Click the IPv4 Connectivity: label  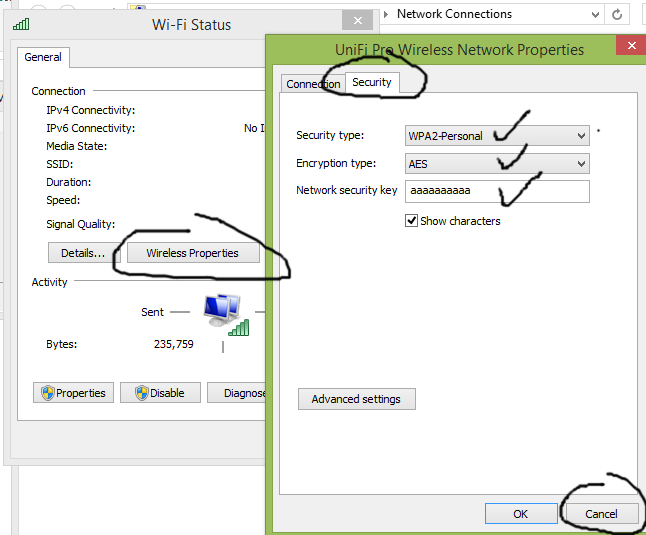coord(91,110)
